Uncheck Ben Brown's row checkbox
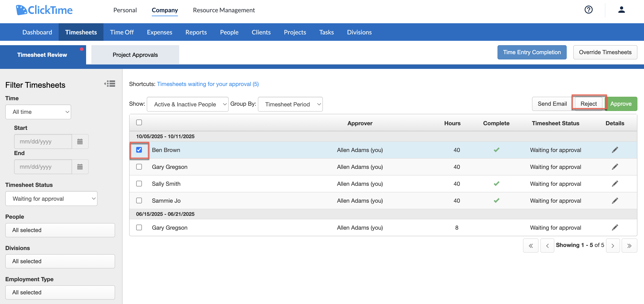Screen dimensions: 644x304 [139, 150]
